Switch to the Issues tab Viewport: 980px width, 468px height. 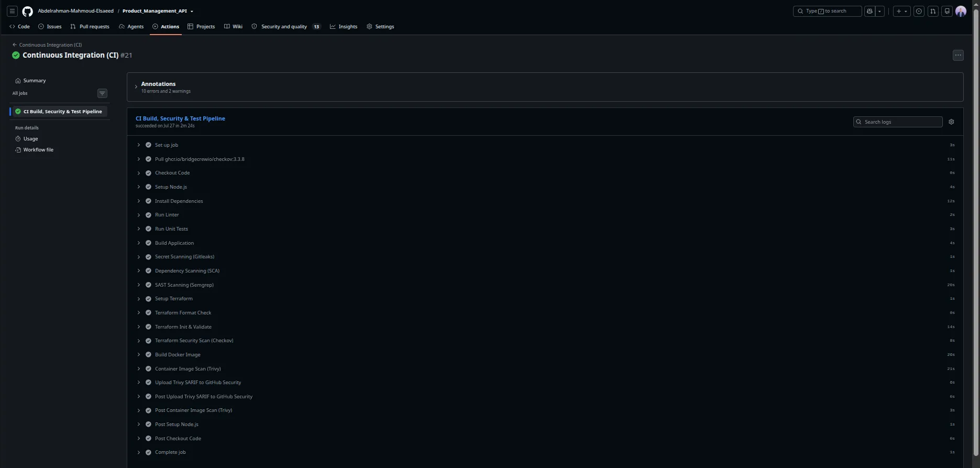pos(50,27)
